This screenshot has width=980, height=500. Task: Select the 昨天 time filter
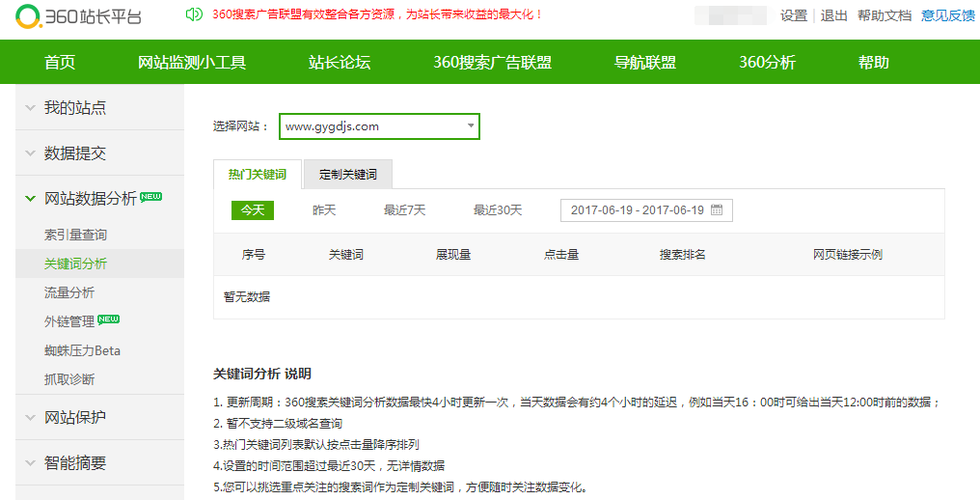point(324,210)
